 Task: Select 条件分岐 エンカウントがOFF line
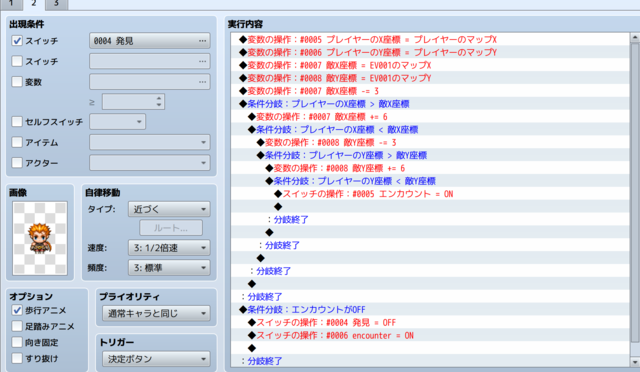click(x=430, y=310)
